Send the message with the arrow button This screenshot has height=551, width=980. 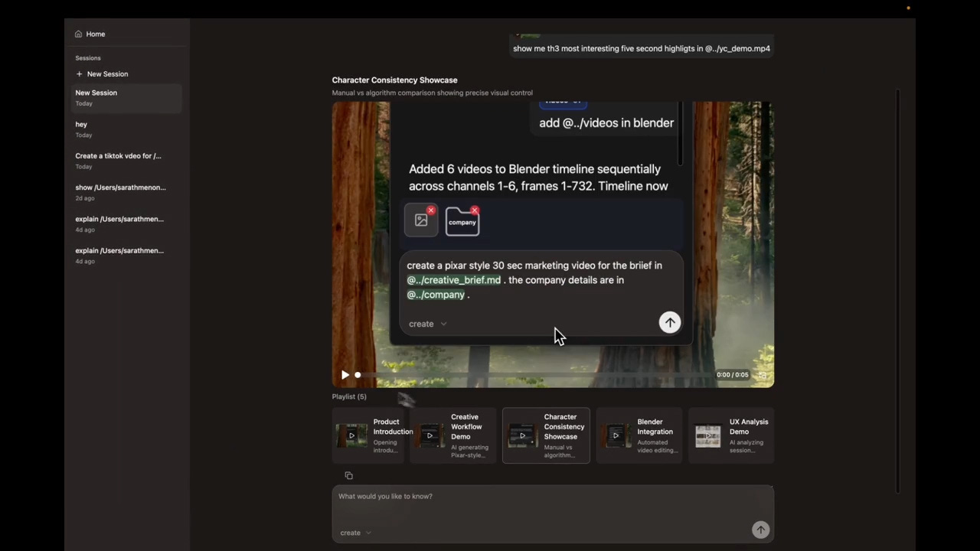click(760, 530)
